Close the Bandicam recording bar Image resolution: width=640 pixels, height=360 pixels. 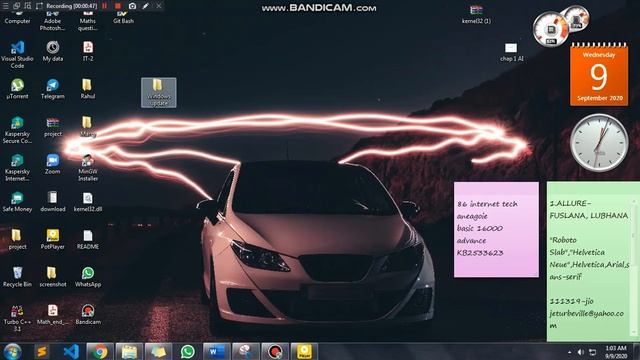point(159,6)
